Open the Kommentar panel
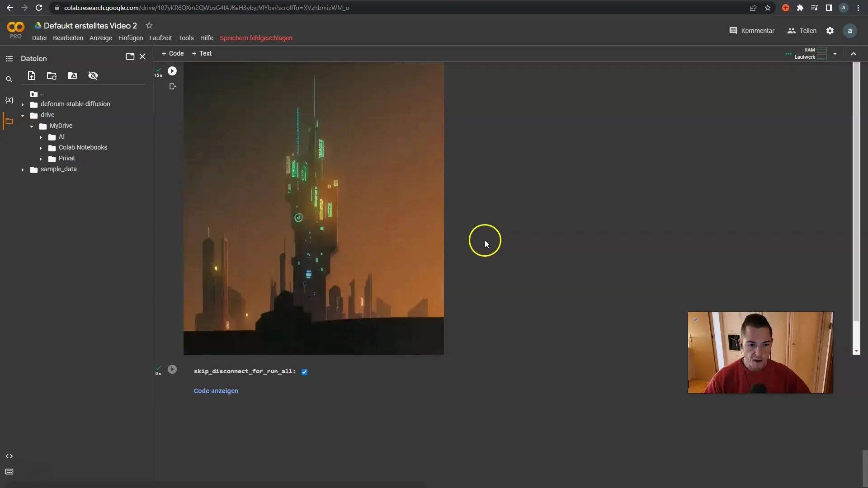 pyautogui.click(x=752, y=31)
